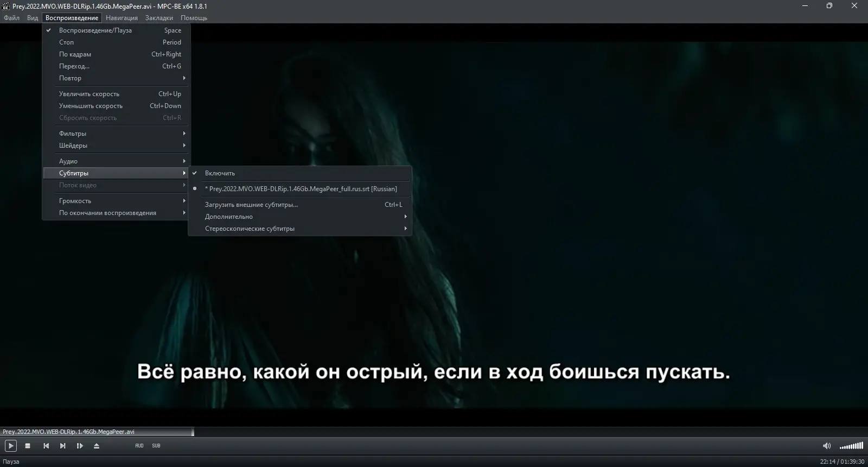Open the Переход... dialog
868x467 pixels.
[x=116, y=66]
